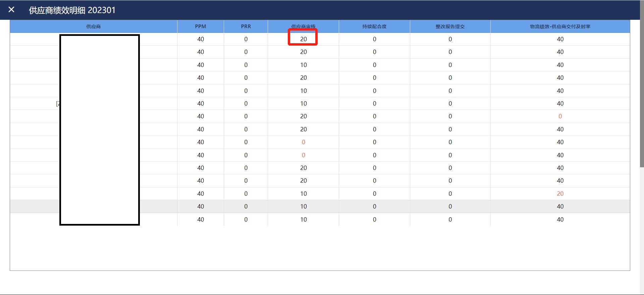Viewport: 644px width, 295px height.
Task: Select PPM value 40 in the highlighted gray row
Action: point(201,206)
